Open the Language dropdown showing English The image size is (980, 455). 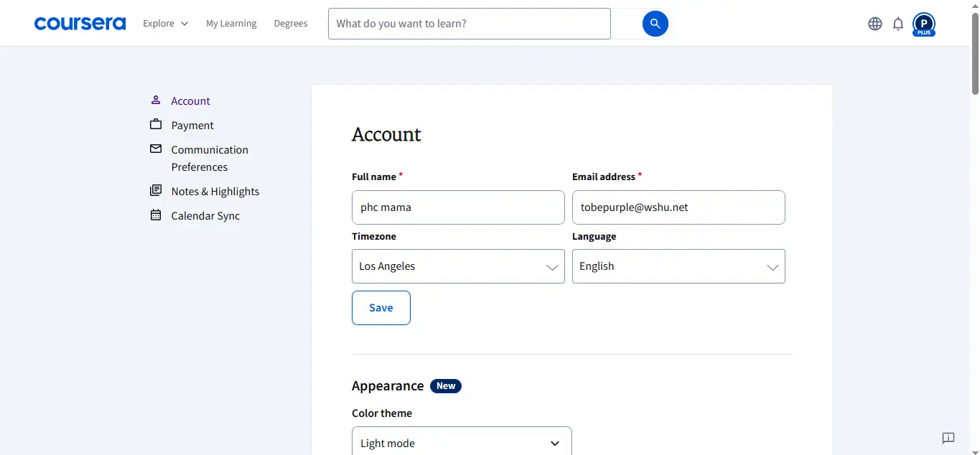point(678,266)
